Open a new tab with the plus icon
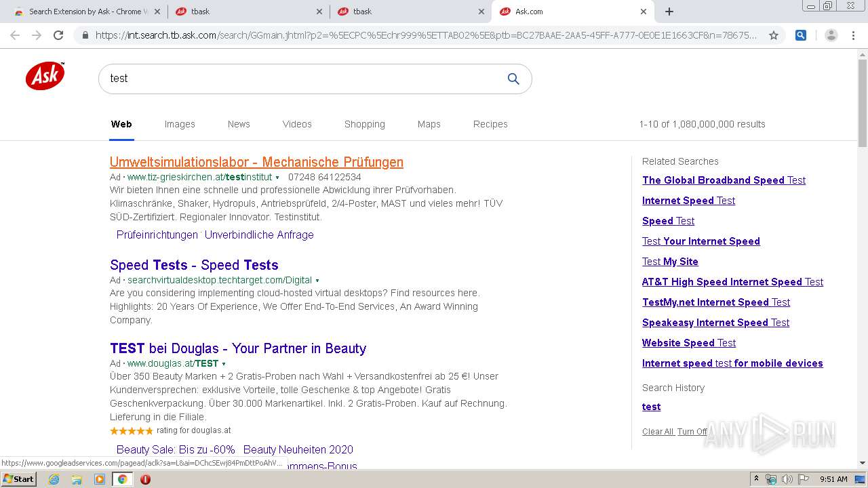 [x=669, y=12]
